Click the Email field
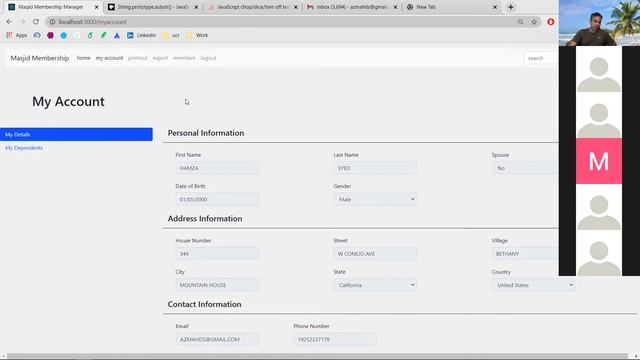Screen dimensions: 640x360 tap(217, 339)
